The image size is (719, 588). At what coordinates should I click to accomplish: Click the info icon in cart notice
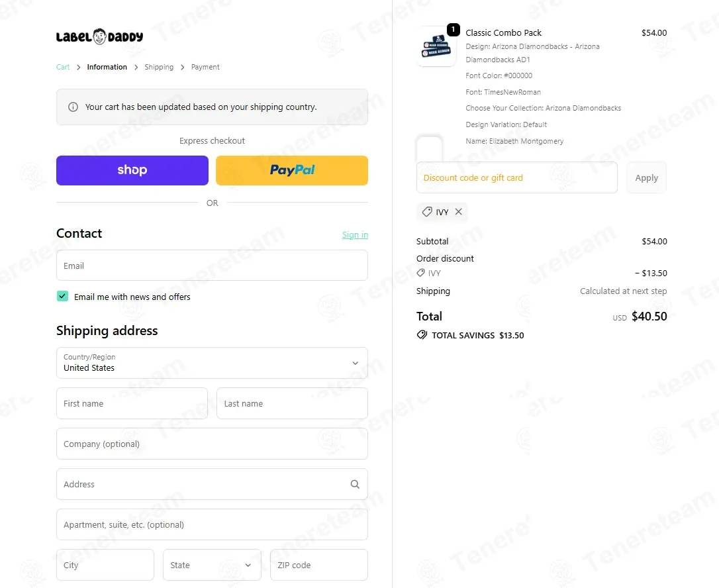click(73, 107)
